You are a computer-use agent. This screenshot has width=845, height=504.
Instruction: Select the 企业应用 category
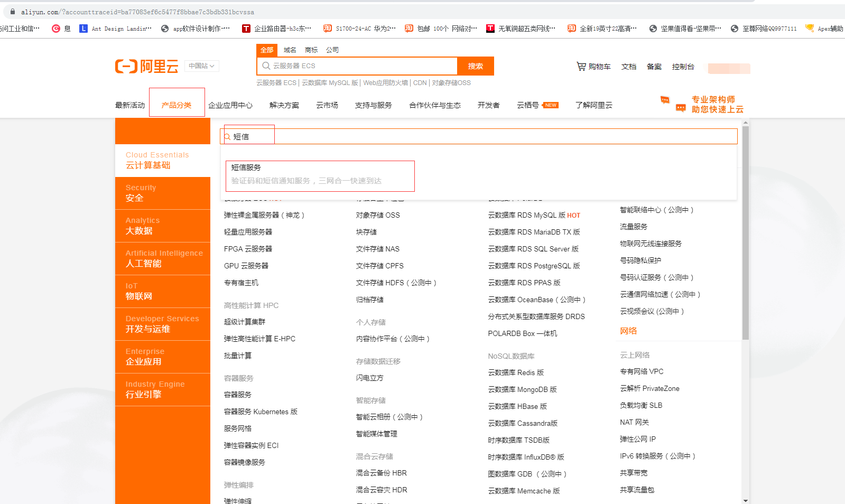point(163,357)
